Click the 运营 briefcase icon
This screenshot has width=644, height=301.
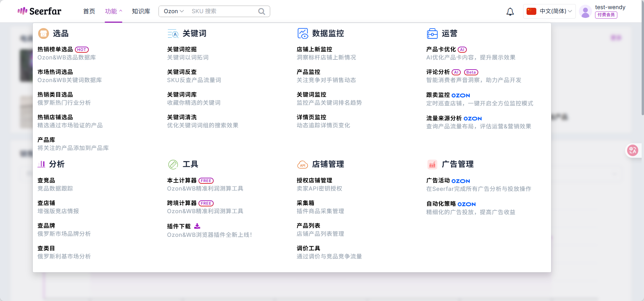(x=432, y=33)
